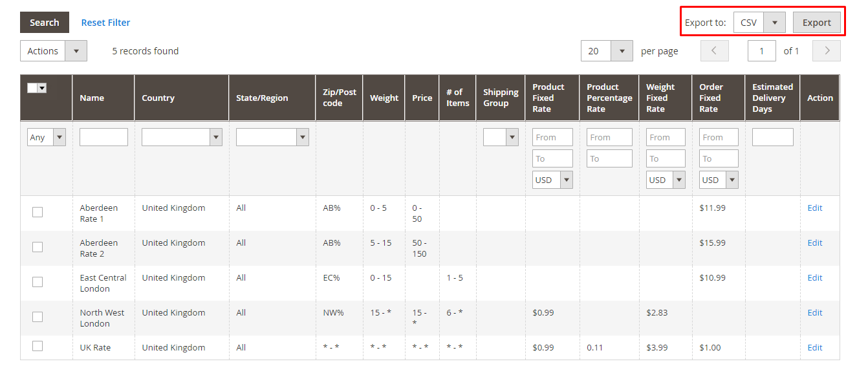Open Product Fixed Rate USD currency dropdown

tap(552, 180)
